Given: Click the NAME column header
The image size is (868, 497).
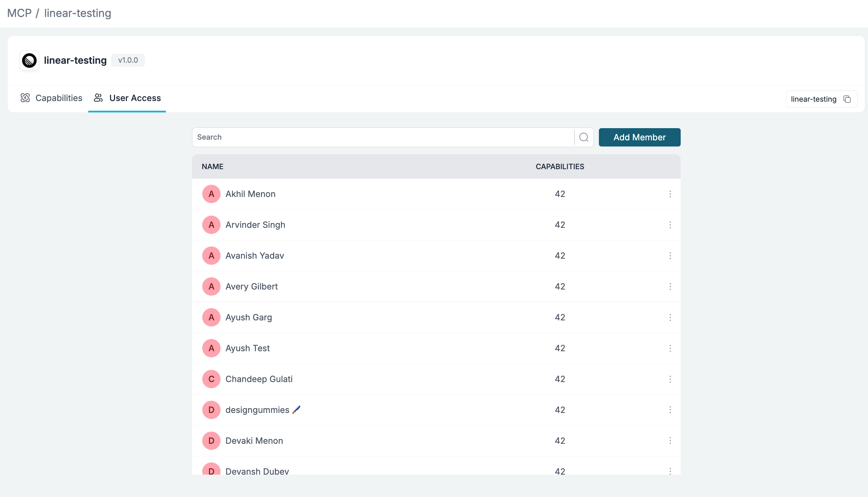Looking at the screenshot, I should [212, 166].
